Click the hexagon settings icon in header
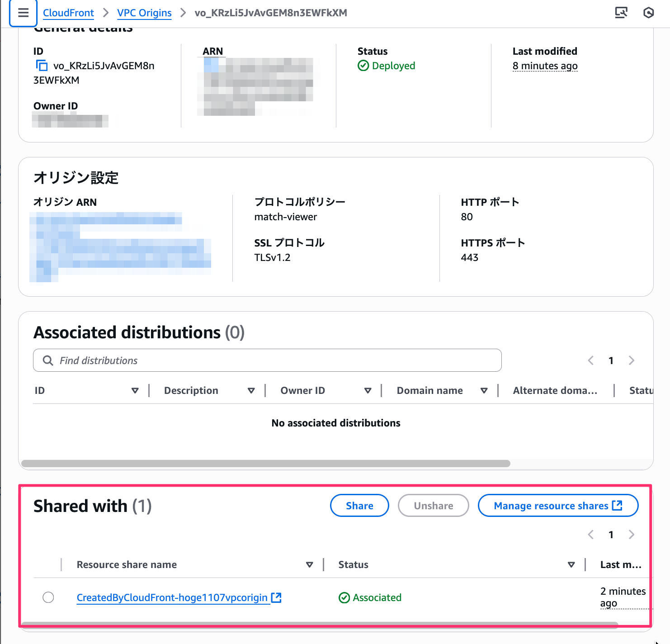Viewport: 670px width, 644px height. click(648, 13)
